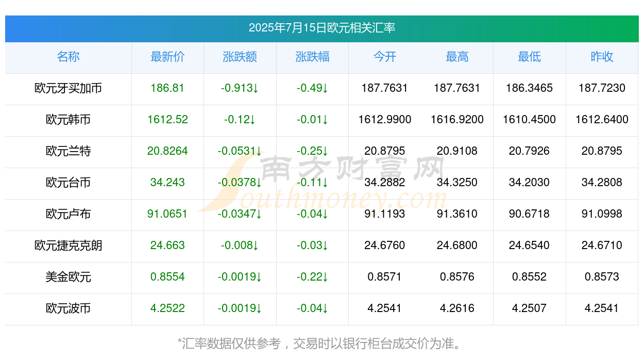Select the 今开 column header
This screenshot has height=360, width=644.
tap(385, 57)
